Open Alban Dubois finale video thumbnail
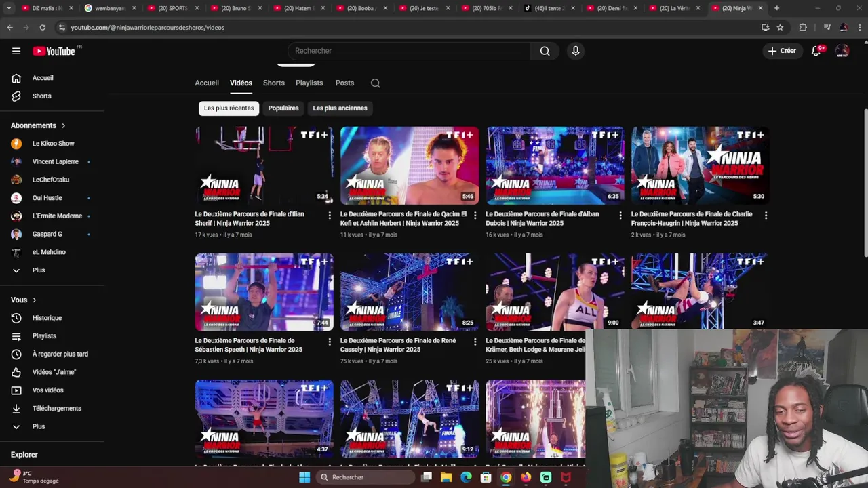The width and height of the screenshot is (868, 488). (x=555, y=165)
